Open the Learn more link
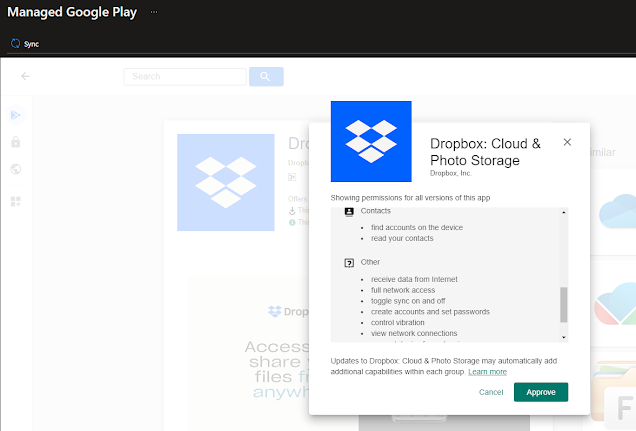The height and width of the screenshot is (431, 636). coord(487,372)
